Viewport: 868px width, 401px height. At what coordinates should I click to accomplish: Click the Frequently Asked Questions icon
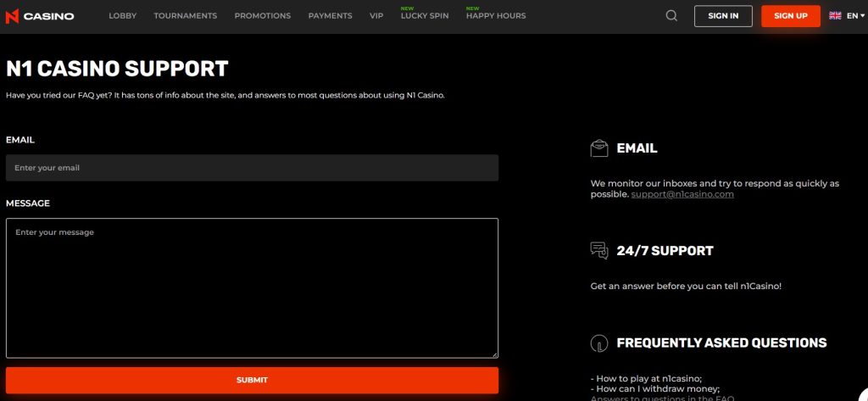[599, 343]
